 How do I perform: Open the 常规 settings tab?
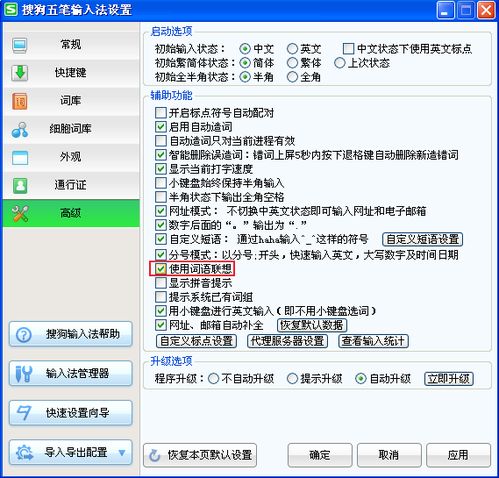[71, 45]
